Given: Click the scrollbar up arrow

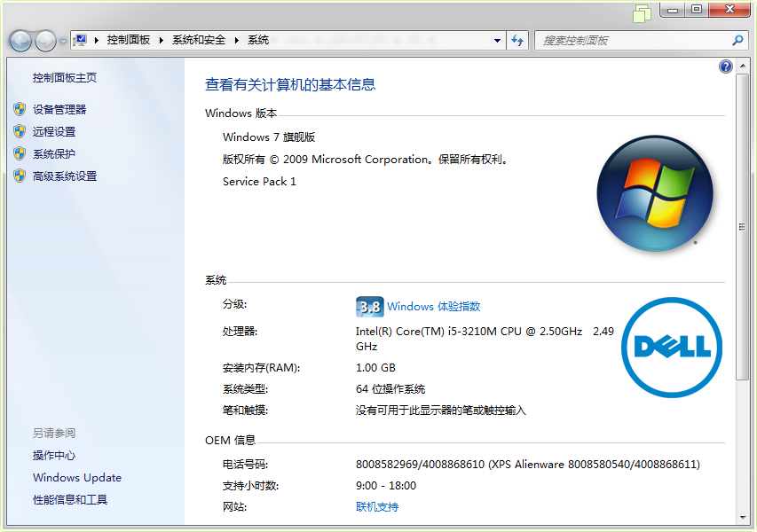Looking at the screenshot, I should coord(743,66).
